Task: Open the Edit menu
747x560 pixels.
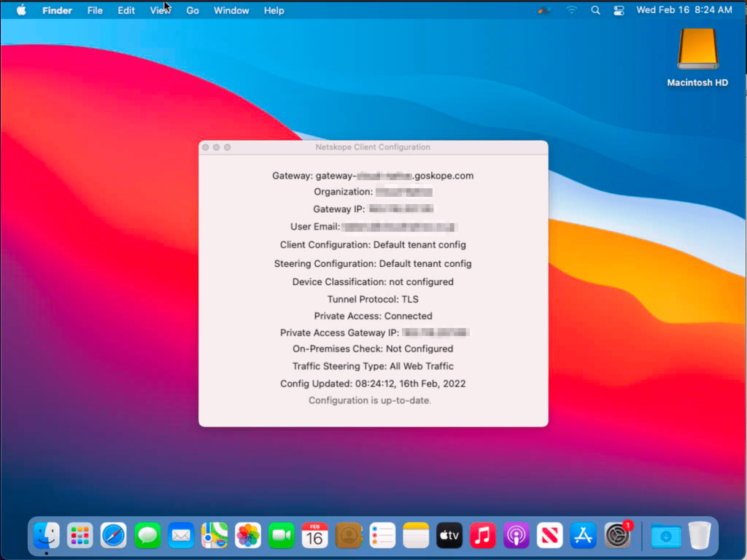Action: [126, 10]
